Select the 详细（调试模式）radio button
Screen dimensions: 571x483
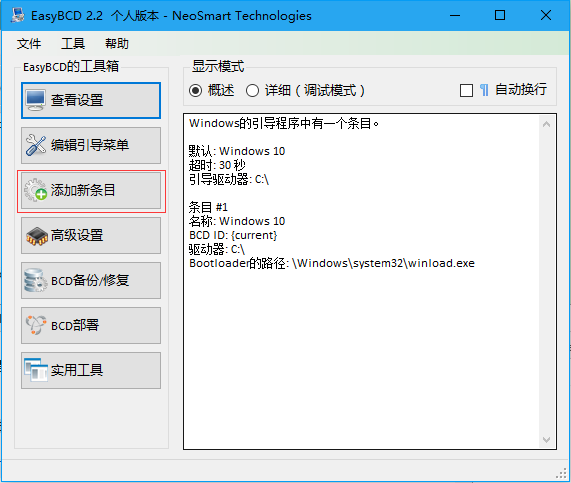click(x=252, y=90)
